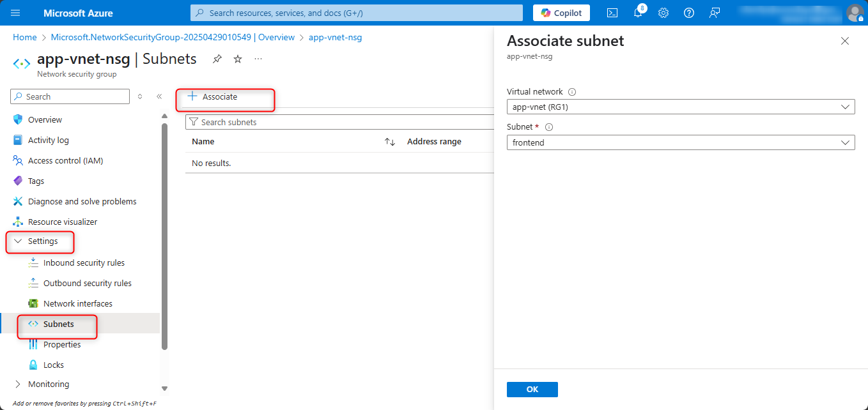
Task: Open Resource visualizer
Action: (63, 222)
